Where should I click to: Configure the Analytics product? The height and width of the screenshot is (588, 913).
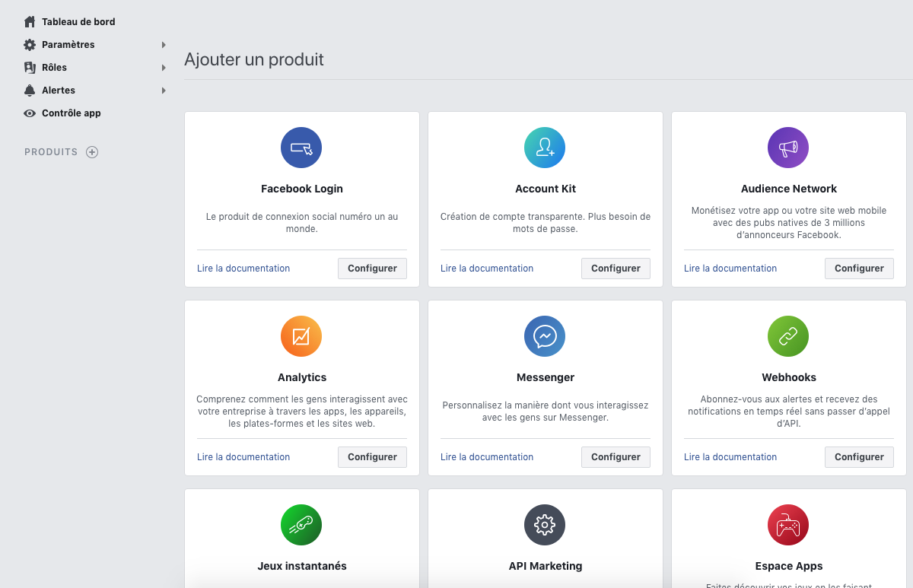(x=372, y=457)
